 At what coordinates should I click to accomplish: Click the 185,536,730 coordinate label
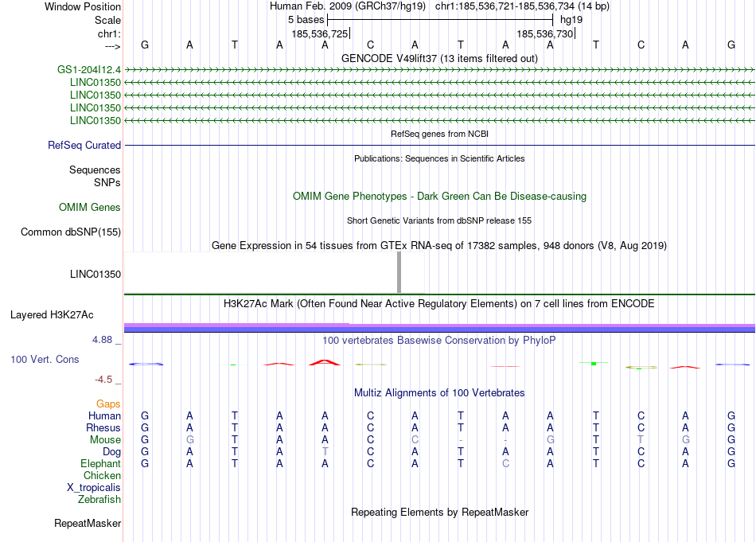coord(545,33)
